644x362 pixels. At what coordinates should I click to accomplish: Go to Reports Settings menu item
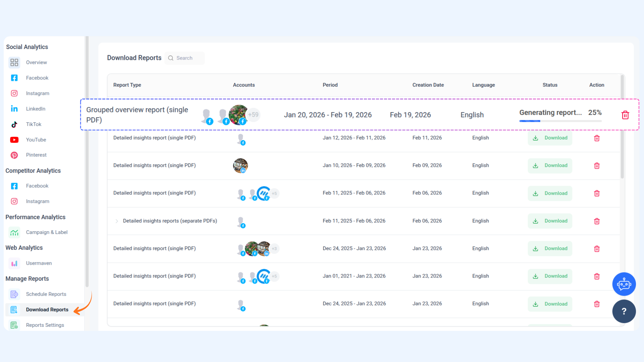pyautogui.click(x=45, y=325)
